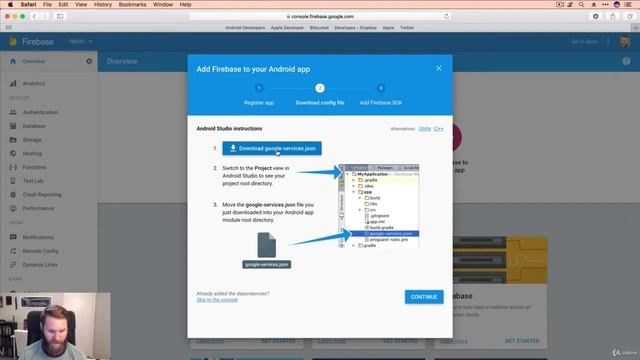Open the Help menu
The width and height of the screenshot is (640, 360).
click(185, 4)
